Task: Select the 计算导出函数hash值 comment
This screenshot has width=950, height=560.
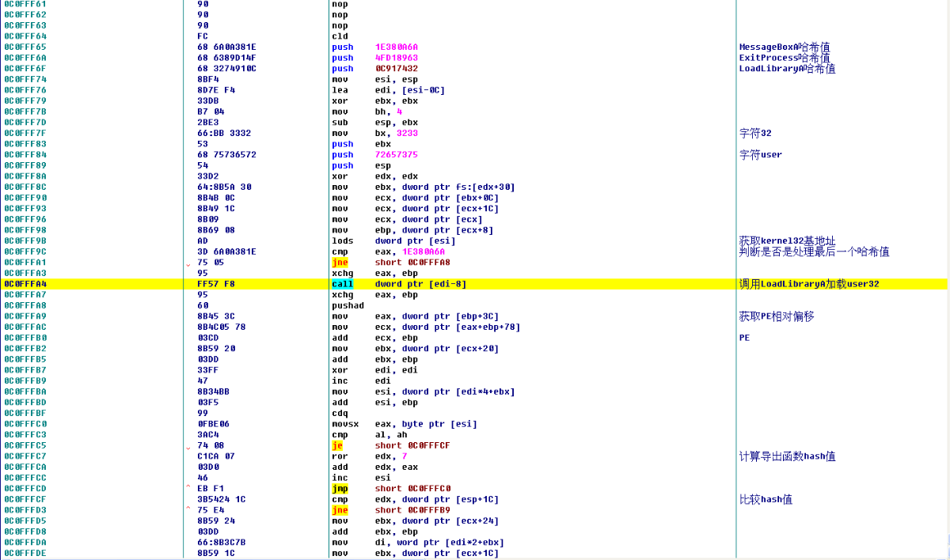Action: tap(787, 456)
